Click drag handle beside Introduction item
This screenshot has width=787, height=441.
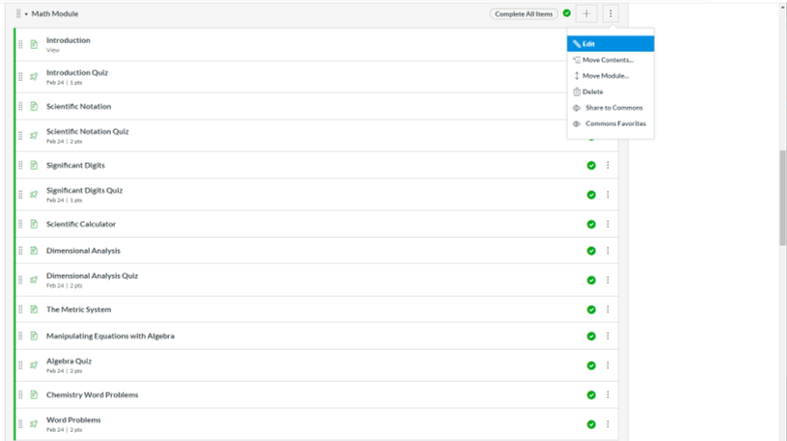[x=21, y=44]
